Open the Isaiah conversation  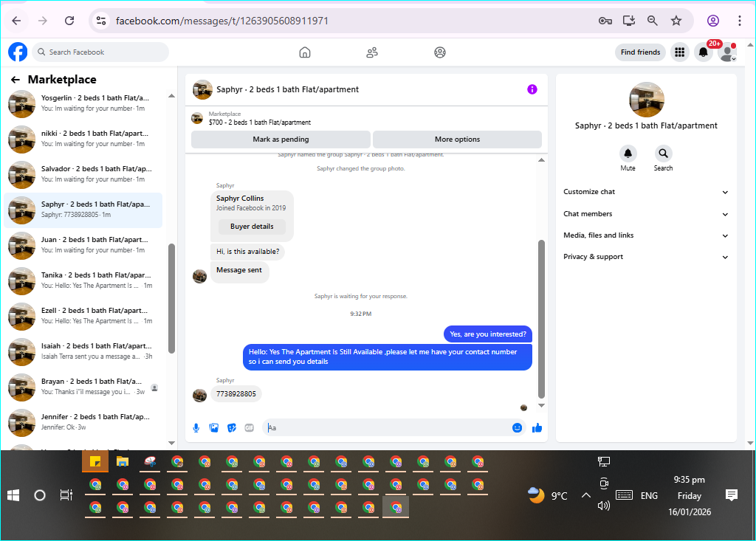point(83,351)
